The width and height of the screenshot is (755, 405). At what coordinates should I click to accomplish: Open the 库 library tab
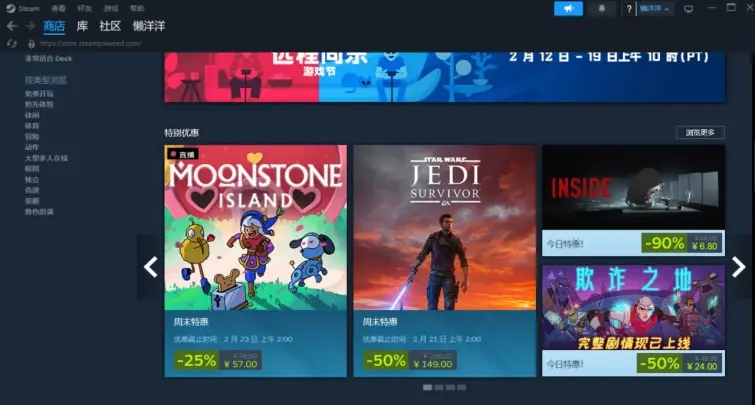tap(82, 26)
